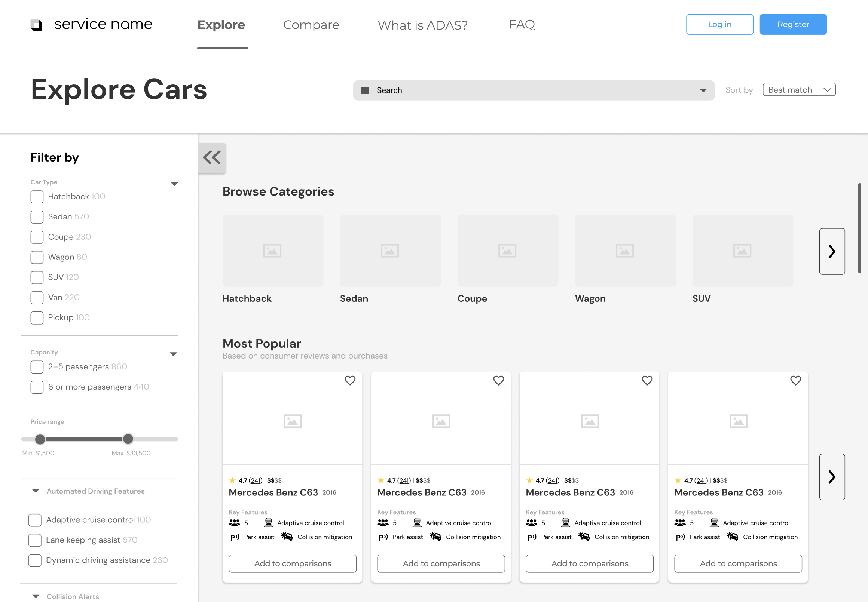Check the 6 or more passengers filter
The width and height of the screenshot is (868, 602).
point(37,387)
